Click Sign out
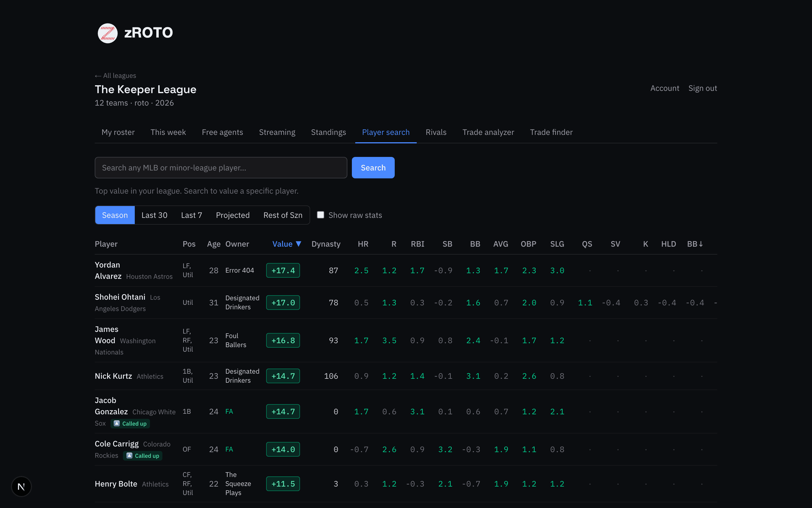This screenshot has width=812, height=508. tap(703, 88)
